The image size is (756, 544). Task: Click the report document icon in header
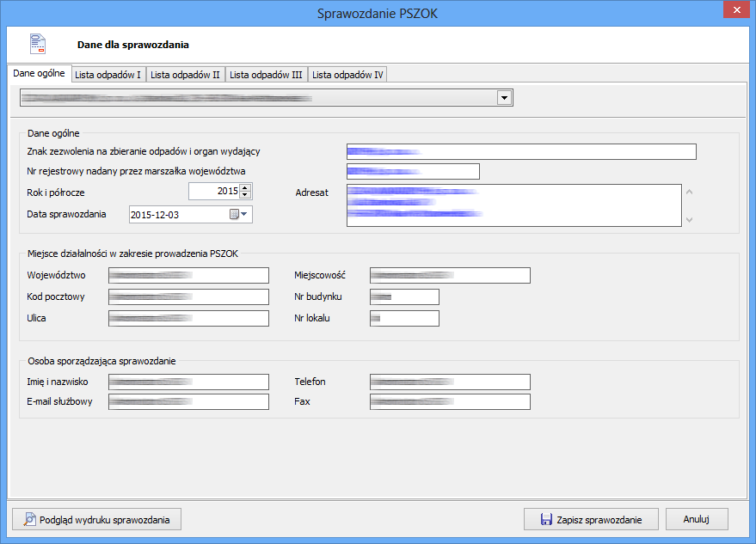coord(37,44)
